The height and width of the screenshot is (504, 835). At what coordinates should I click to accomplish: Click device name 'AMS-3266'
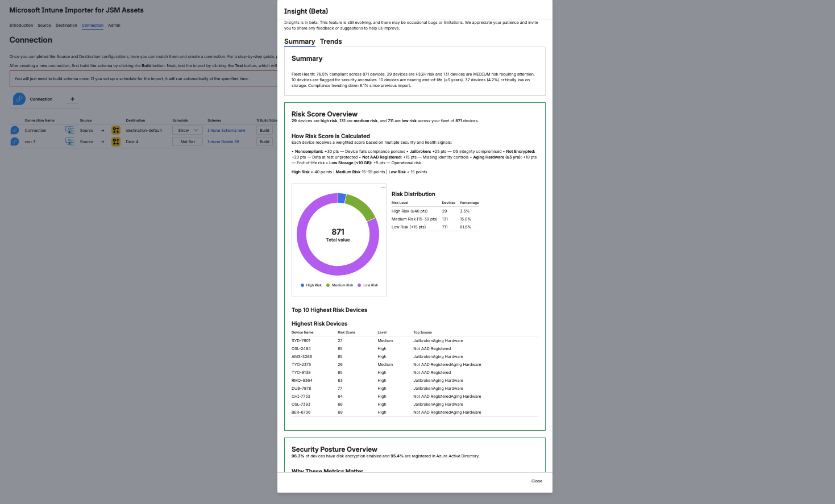pos(302,357)
